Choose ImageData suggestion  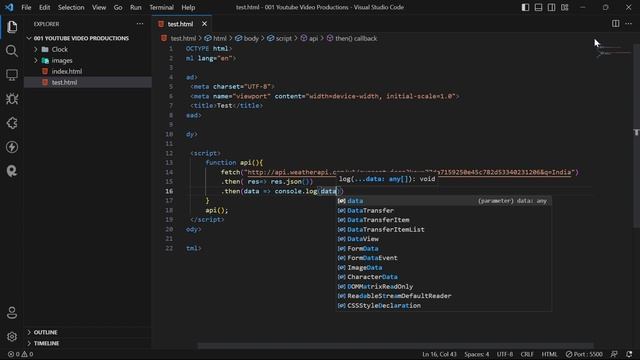444,267
